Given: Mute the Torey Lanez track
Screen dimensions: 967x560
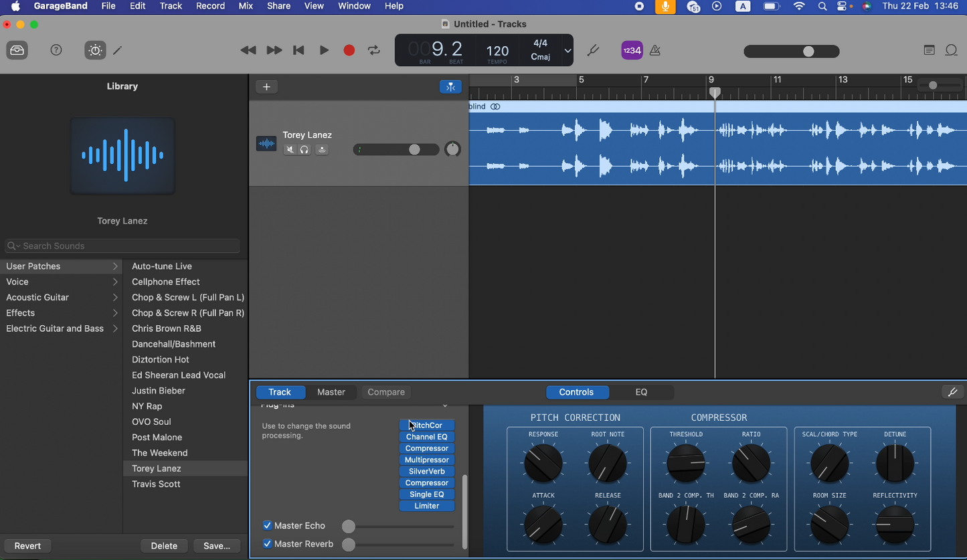Looking at the screenshot, I should (x=290, y=150).
